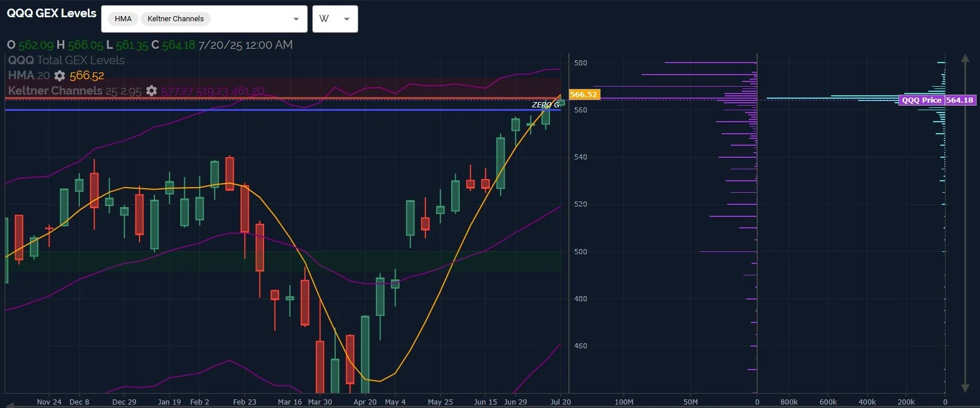Click the 540 price axis label
Image resolution: width=980 pixels, height=408 pixels.
(580, 157)
